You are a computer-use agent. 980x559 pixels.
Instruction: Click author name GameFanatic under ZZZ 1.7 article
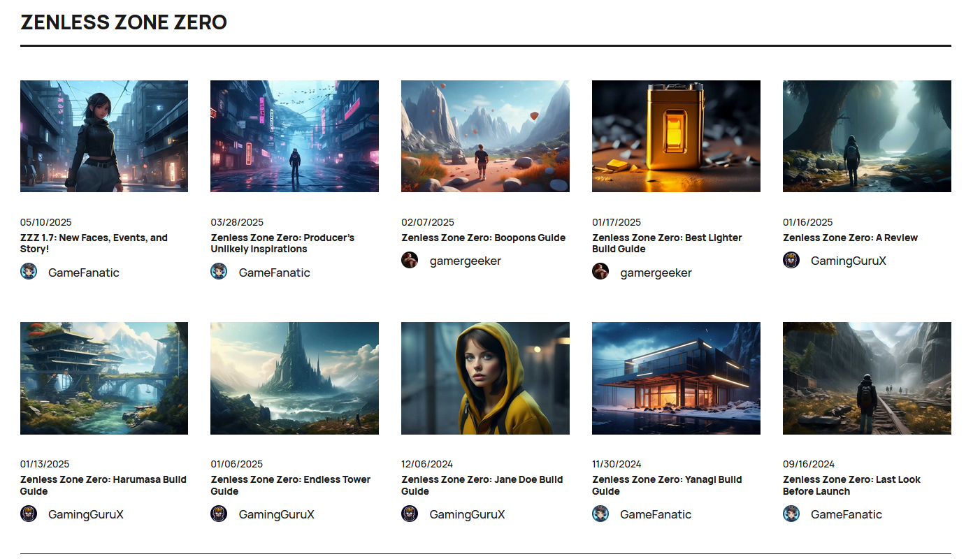[x=84, y=273]
